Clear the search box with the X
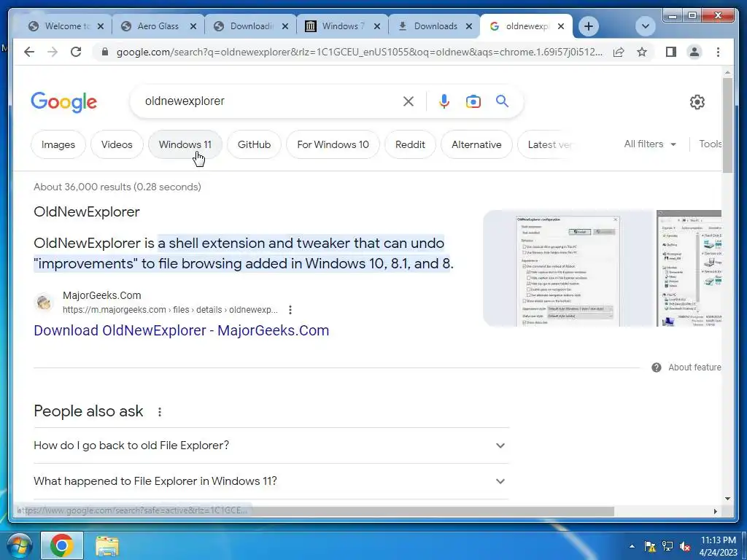 click(409, 101)
